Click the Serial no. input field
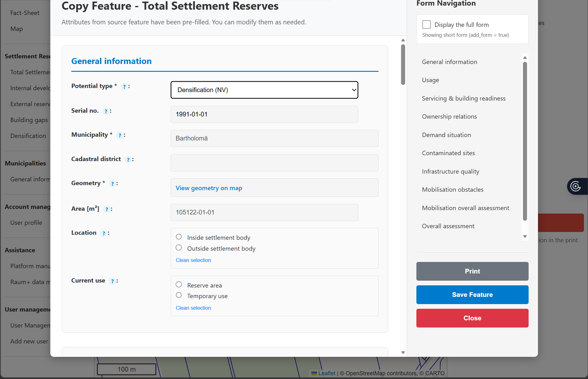 tap(264, 114)
